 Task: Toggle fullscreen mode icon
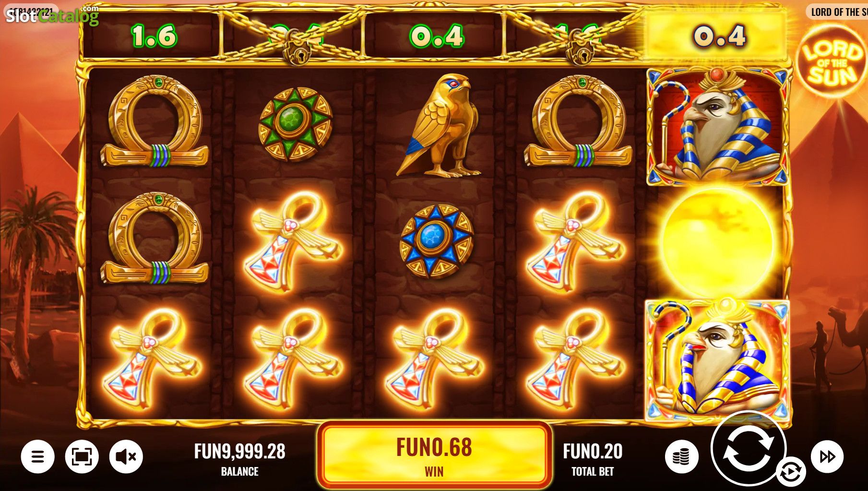pos(82,456)
